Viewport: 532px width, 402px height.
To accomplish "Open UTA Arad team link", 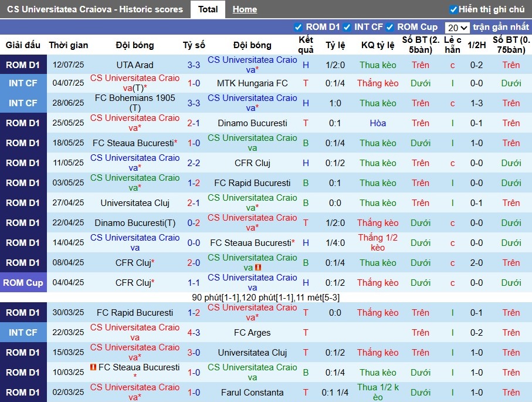I will [x=135, y=65].
